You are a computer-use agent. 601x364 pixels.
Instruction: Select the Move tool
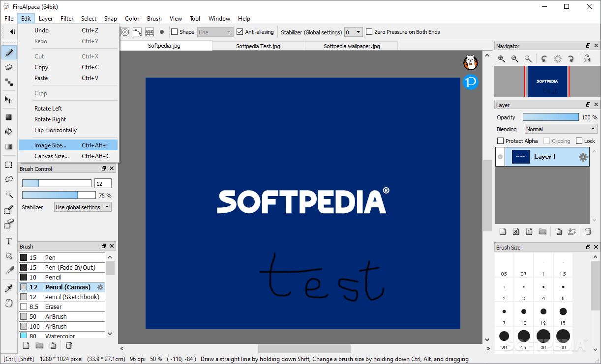[8, 99]
